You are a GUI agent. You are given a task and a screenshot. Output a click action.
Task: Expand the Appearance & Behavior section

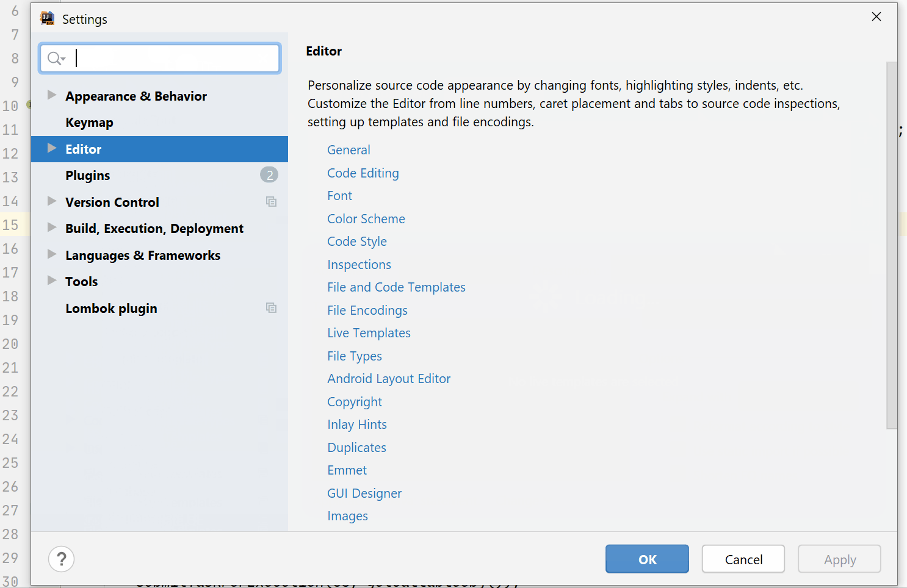click(52, 95)
